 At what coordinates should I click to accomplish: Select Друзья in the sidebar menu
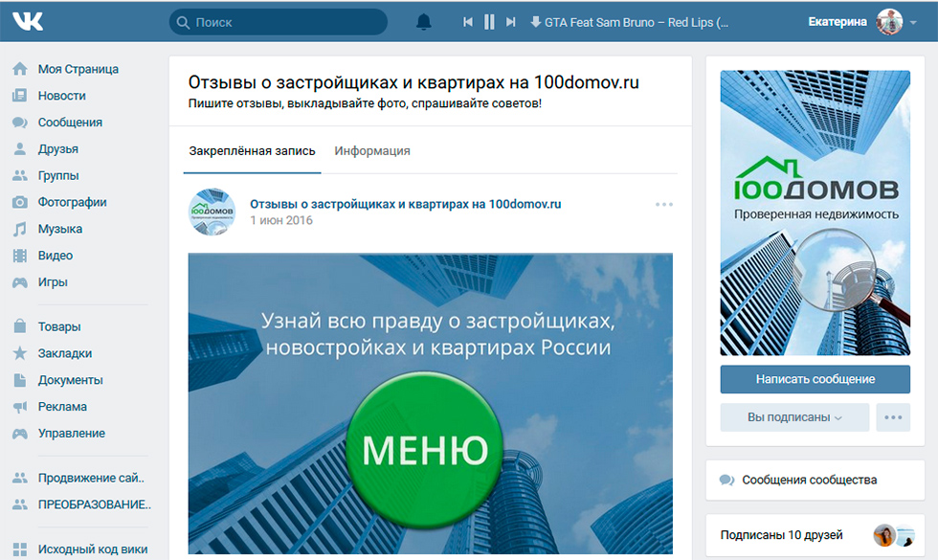click(58, 148)
